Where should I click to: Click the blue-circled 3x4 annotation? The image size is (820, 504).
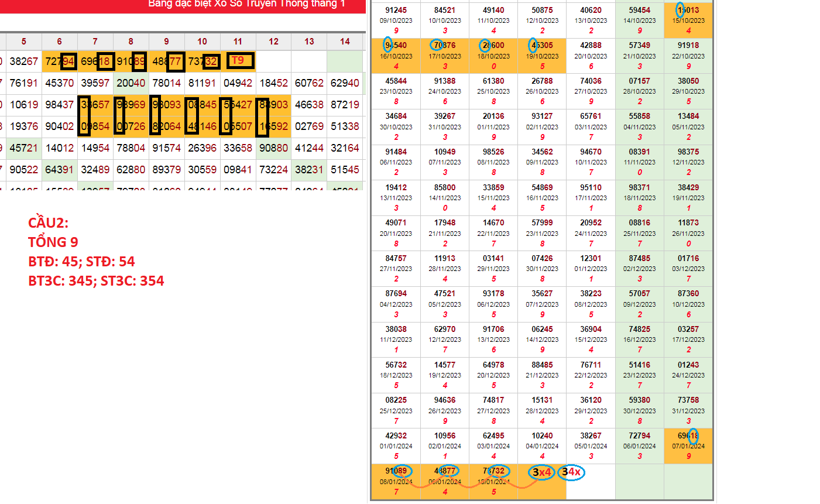click(541, 472)
